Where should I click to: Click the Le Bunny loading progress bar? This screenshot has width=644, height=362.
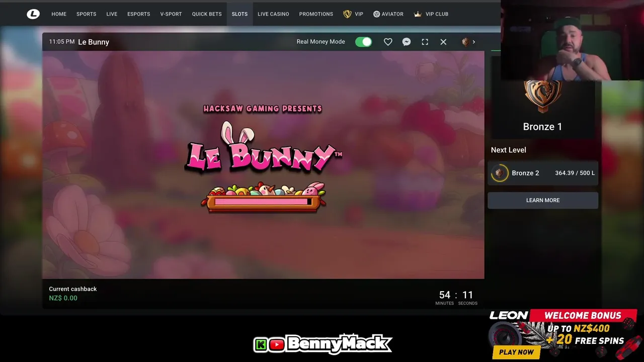click(x=263, y=202)
